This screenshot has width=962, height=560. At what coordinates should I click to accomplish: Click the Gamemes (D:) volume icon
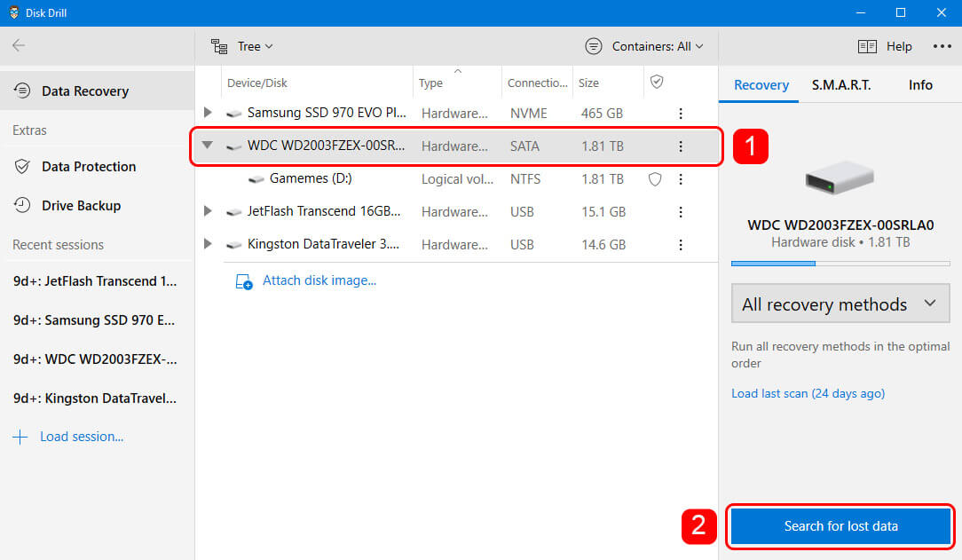tap(256, 179)
